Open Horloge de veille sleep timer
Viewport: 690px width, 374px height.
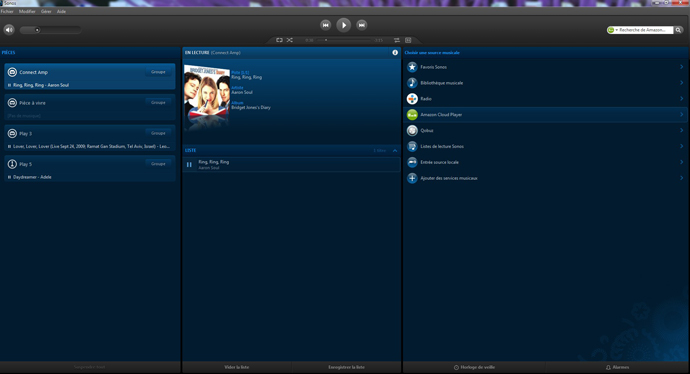[474, 367]
